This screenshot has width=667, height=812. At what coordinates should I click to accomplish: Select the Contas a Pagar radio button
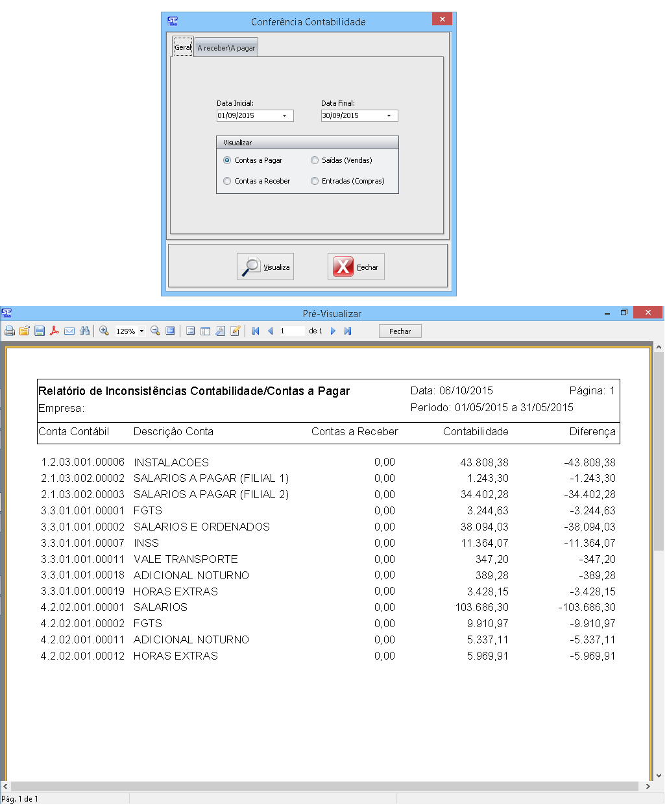click(x=227, y=160)
